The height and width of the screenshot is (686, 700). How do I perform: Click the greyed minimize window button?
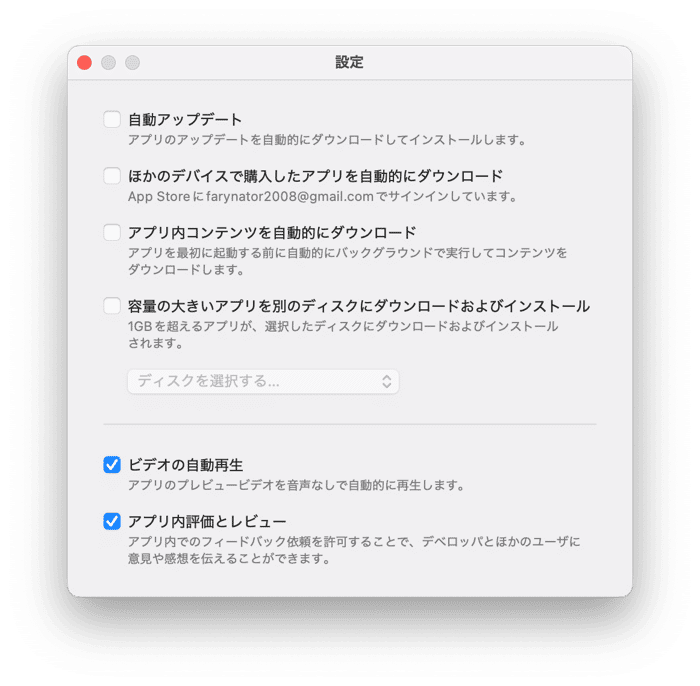(108, 62)
